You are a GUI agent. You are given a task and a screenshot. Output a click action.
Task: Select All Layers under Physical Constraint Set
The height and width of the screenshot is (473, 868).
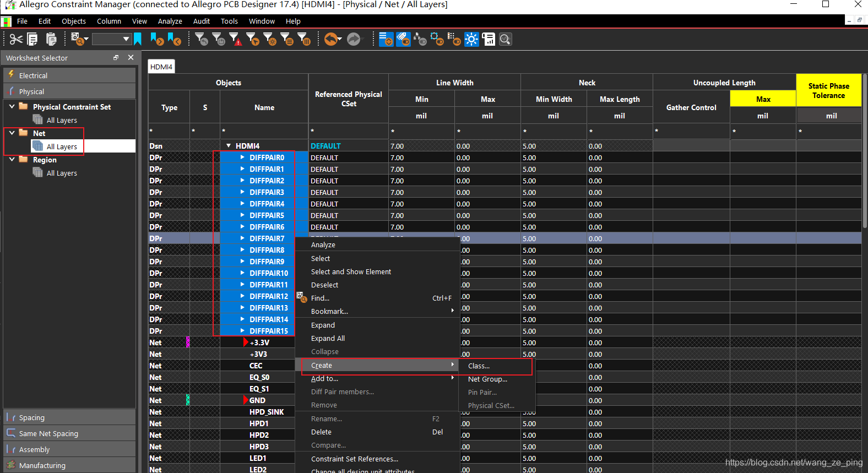[62, 120]
